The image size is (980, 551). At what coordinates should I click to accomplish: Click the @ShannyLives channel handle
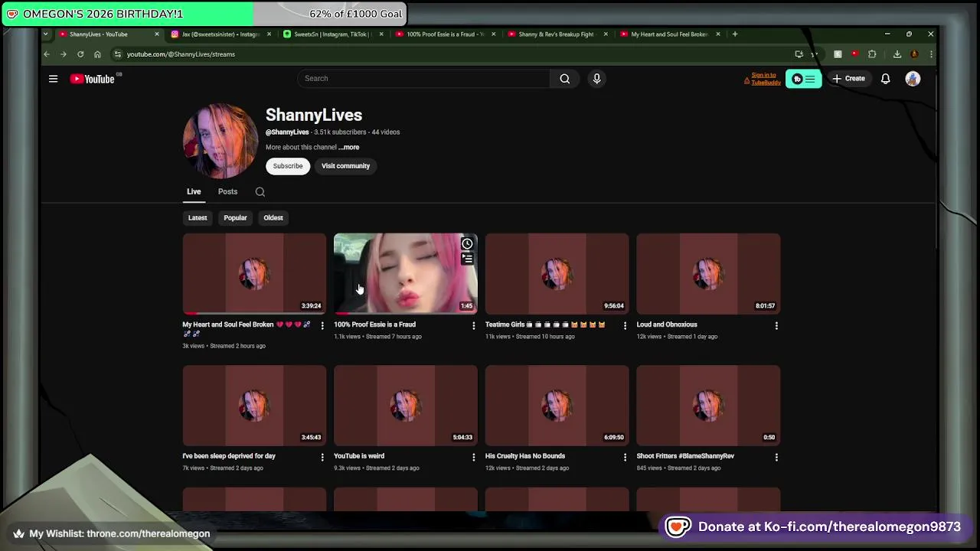coord(287,132)
